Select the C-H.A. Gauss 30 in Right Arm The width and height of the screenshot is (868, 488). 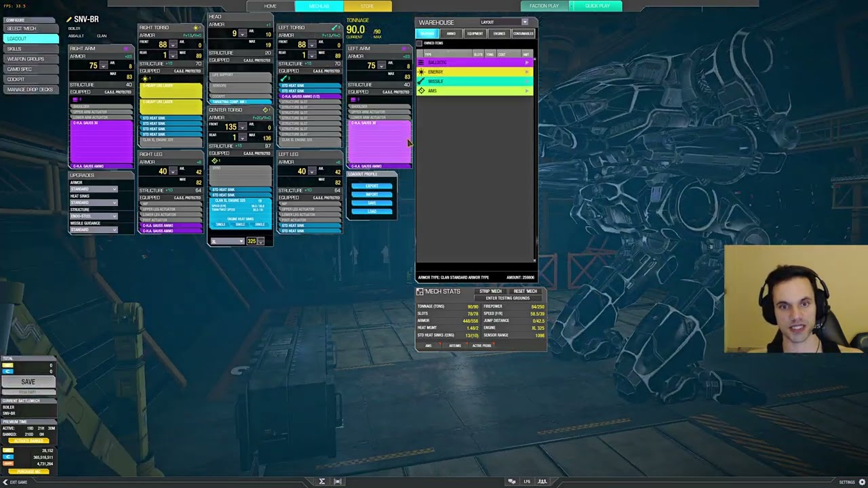pyautogui.click(x=101, y=142)
